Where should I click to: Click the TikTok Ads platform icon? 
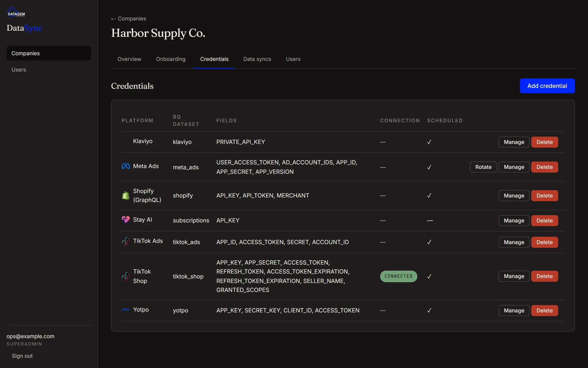coord(126,241)
